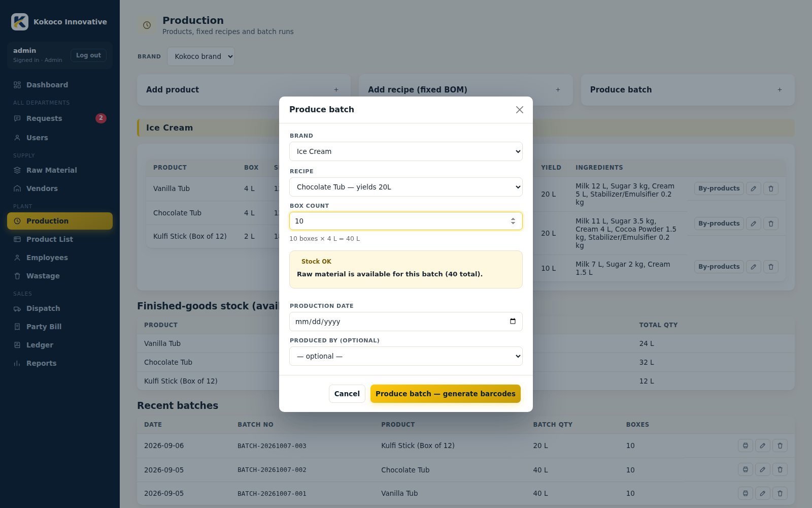This screenshot has width=812, height=508.
Task: Click the Box Count input field
Action: point(405,221)
